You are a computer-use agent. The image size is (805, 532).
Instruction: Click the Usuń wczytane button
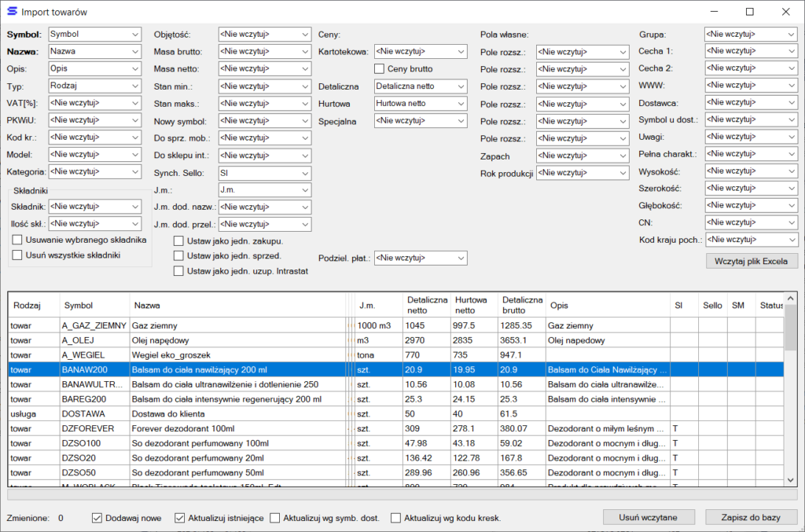click(x=650, y=517)
